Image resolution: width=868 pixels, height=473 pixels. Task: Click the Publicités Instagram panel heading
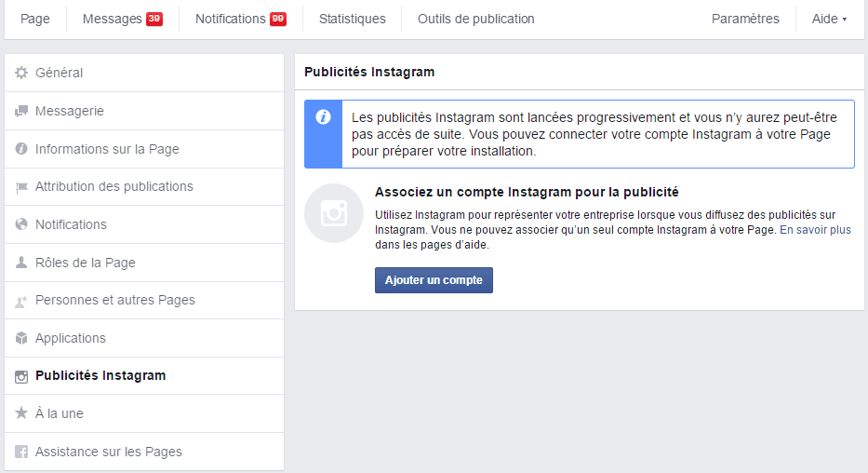tap(369, 72)
